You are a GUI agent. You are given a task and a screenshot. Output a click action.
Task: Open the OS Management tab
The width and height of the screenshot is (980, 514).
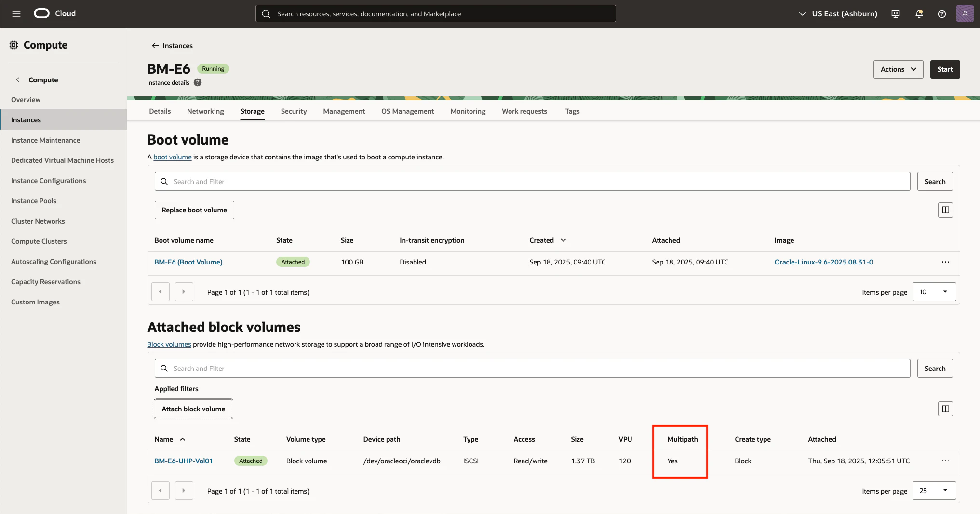pos(408,111)
